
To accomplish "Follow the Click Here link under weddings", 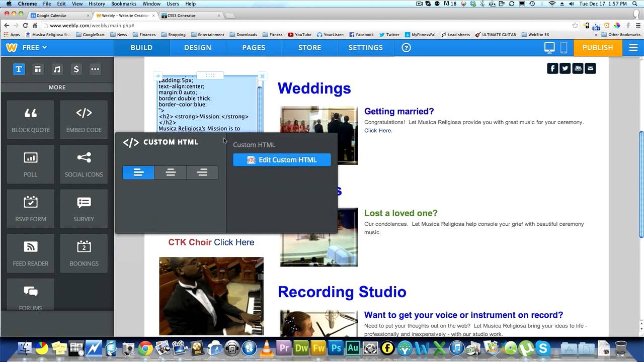I will tap(377, 131).
